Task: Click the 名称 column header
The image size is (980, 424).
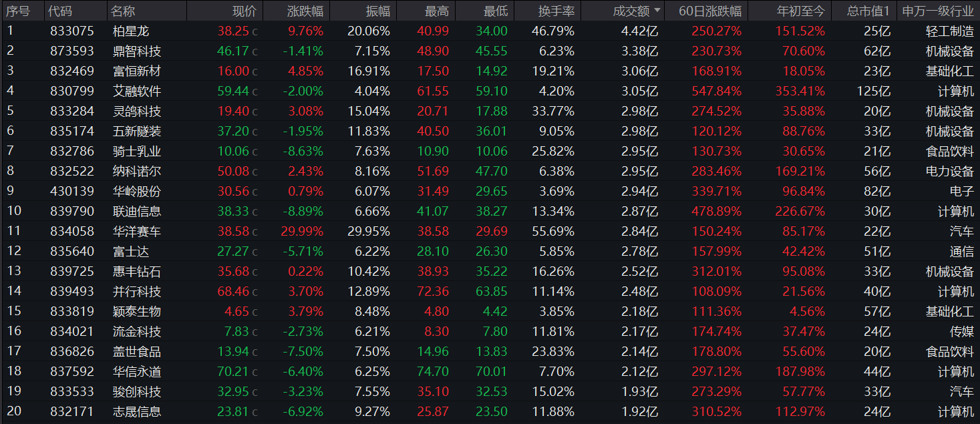Action: pos(123,11)
